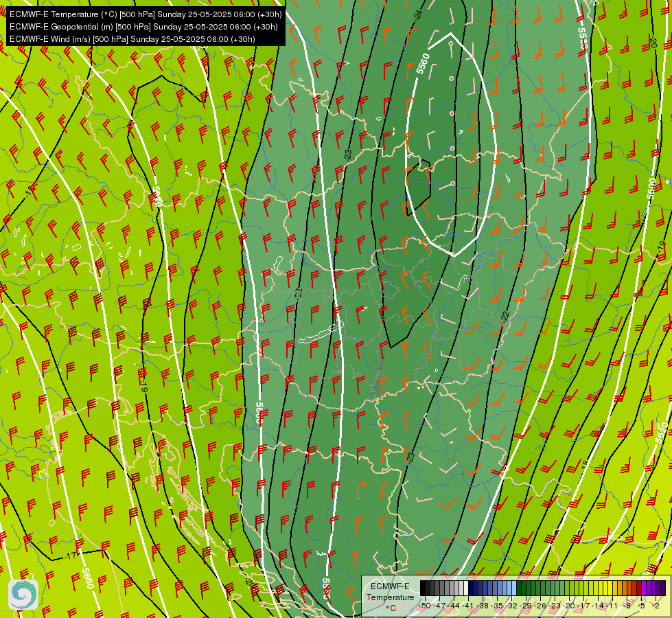This screenshot has height=618, width=672.
Task: Click the -26 value on the temperature legend
Action: 540,606
